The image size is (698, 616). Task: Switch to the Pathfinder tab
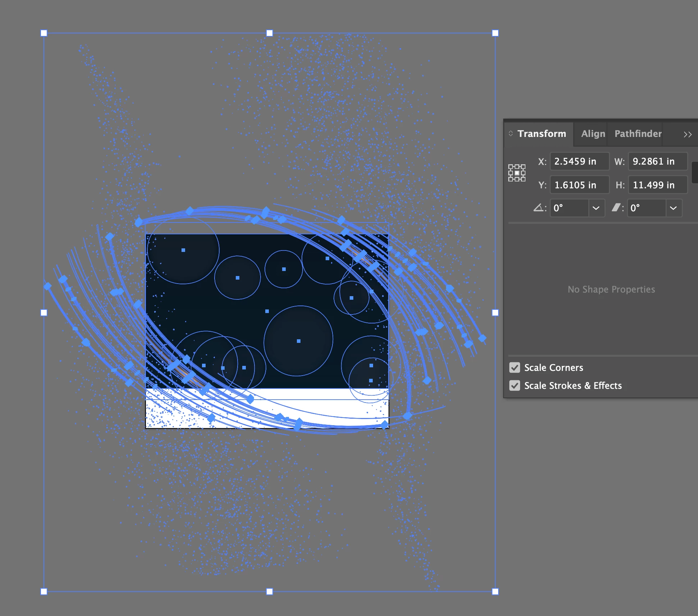coord(638,134)
